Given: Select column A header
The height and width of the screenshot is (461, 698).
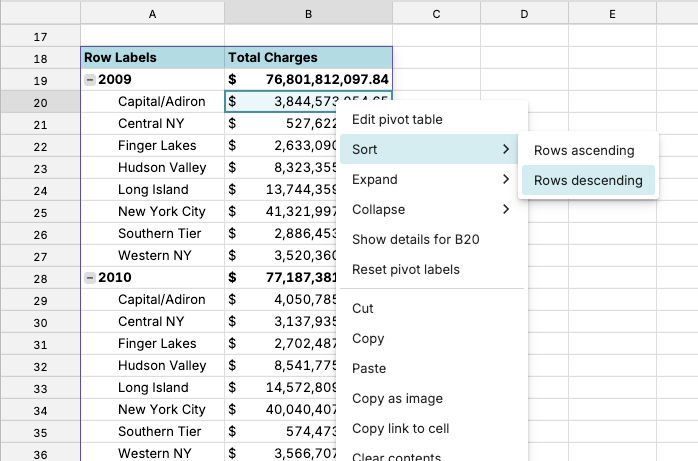Looking at the screenshot, I should (x=152, y=14).
